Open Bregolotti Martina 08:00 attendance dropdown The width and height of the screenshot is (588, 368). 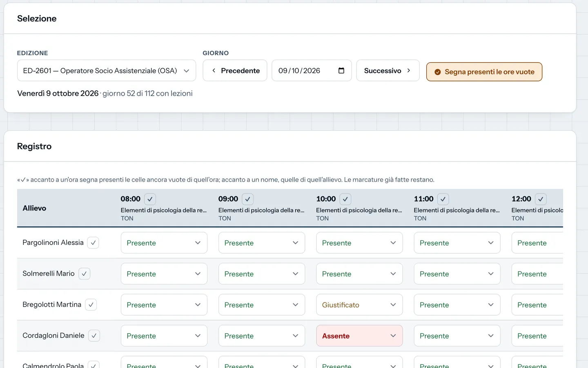click(x=164, y=305)
